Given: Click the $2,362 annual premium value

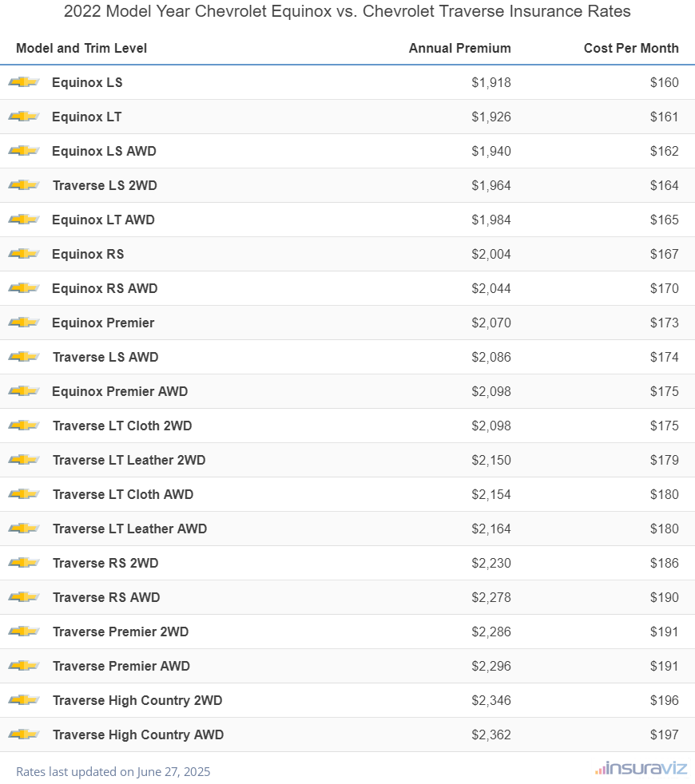Looking at the screenshot, I should (x=491, y=735).
